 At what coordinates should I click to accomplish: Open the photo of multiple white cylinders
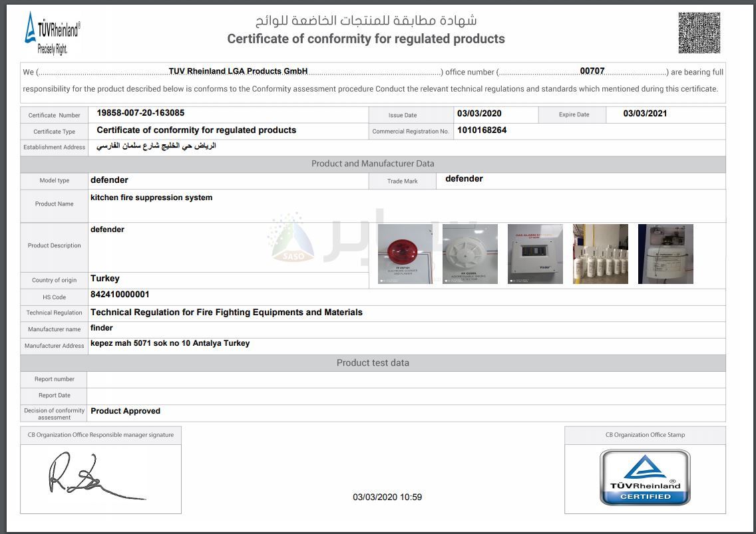point(600,254)
